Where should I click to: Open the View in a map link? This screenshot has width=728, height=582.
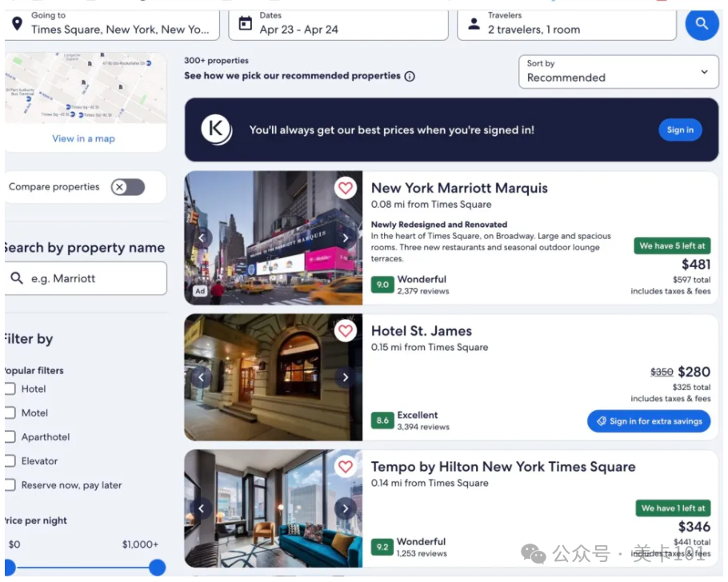(83, 138)
